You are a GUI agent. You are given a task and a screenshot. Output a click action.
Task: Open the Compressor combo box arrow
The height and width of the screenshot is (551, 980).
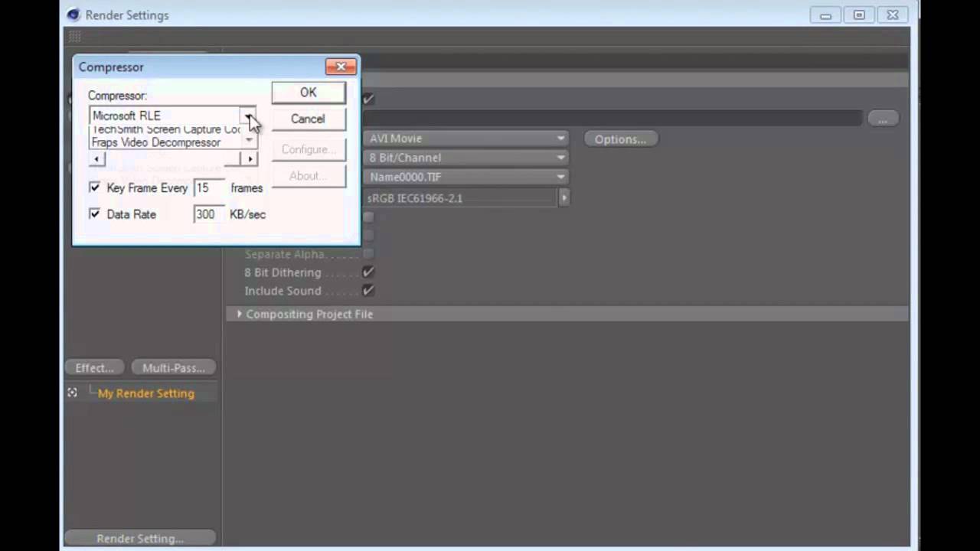tap(249, 116)
